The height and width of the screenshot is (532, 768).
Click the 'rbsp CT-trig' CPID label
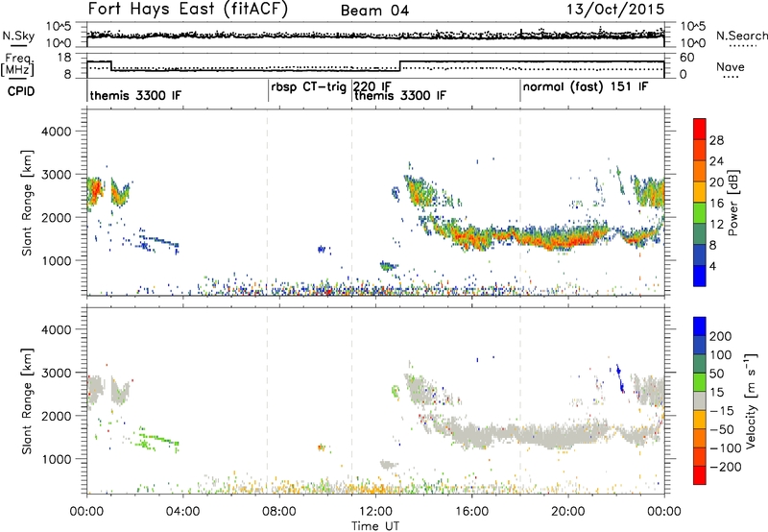tap(308, 87)
